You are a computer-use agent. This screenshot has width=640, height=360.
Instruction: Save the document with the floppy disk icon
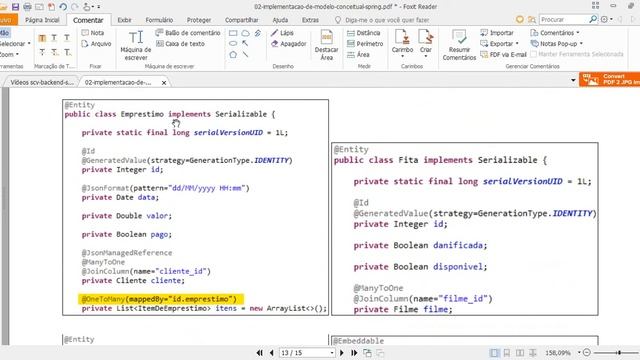point(16,7)
